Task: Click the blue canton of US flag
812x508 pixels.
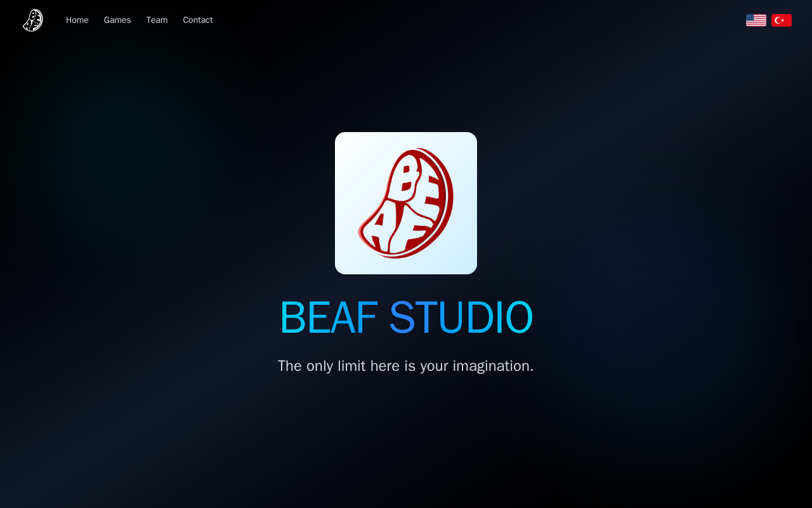Action: (x=750, y=17)
